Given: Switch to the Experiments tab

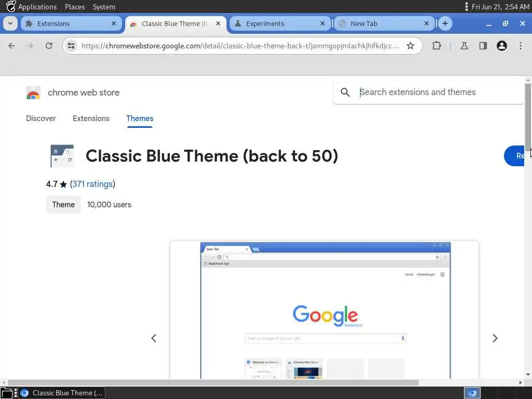Looking at the screenshot, I should click(276, 23).
